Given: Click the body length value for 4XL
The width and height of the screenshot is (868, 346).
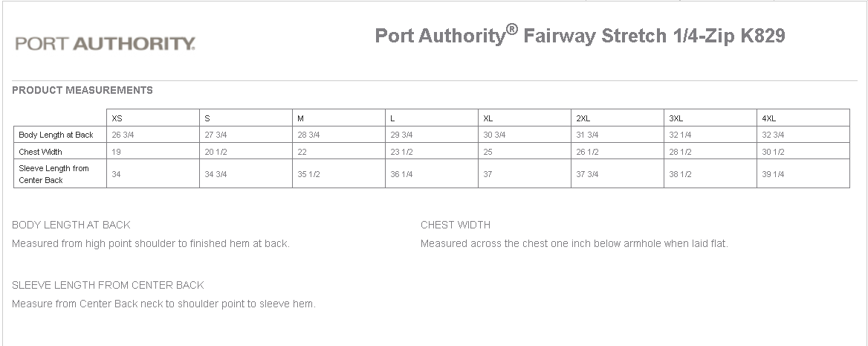Looking at the screenshot, I should coord(773,135).
